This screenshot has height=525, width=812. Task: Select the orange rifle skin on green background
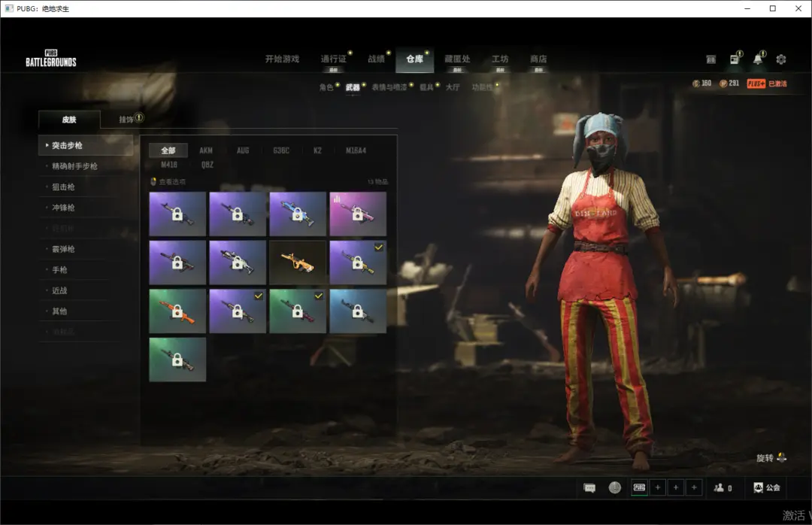(177, 311)
